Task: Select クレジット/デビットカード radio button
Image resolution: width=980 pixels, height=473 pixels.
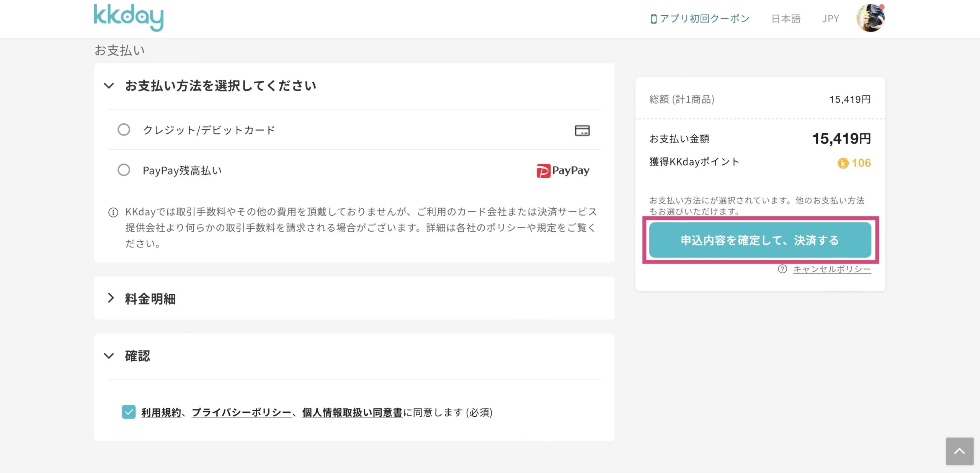Action: (124, 130)
